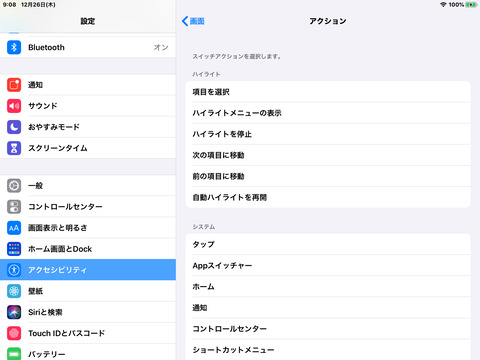The height and width of the screenshot is (360, 480).
Task: Tap the スイッチアクションを選択します description
Action: tap(236, 56)
